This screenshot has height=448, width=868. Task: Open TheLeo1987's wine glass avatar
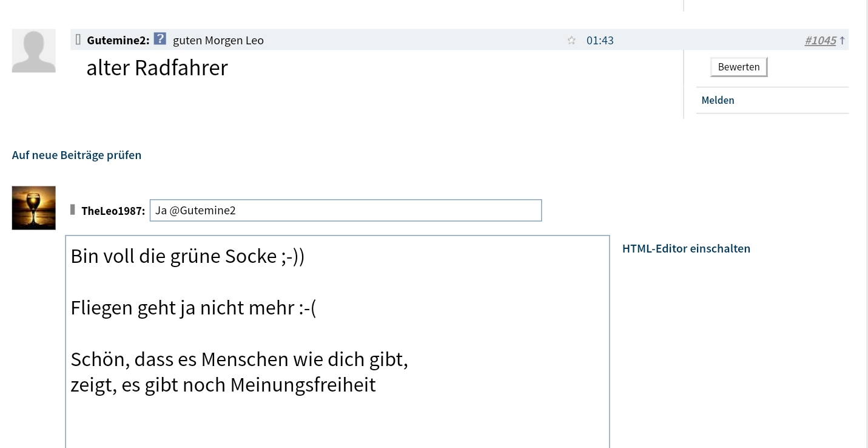[34, 208]
